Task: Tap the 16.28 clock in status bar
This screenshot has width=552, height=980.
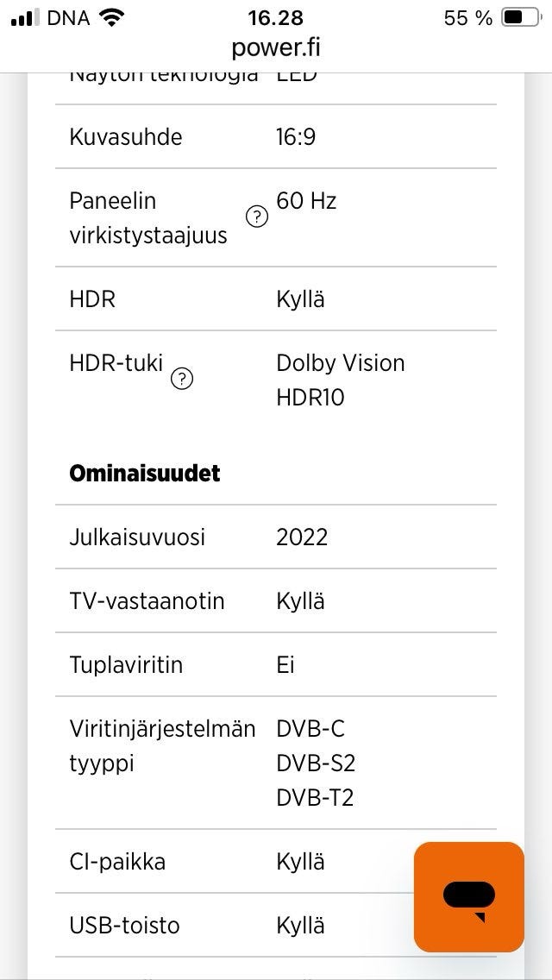Action: pyautogui.click(x=275, y=17)
